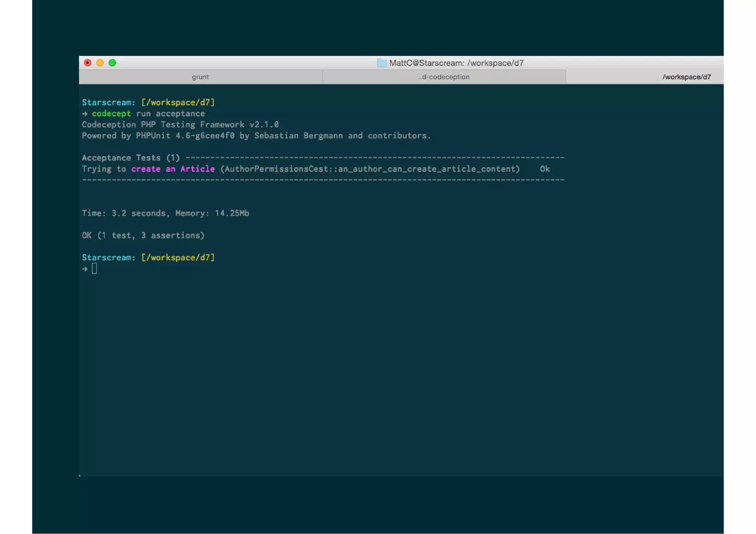Select the /workspace/d7 tab
This screenshot has height=534, width=756.
pyautogui.click(x=686, y=77)
